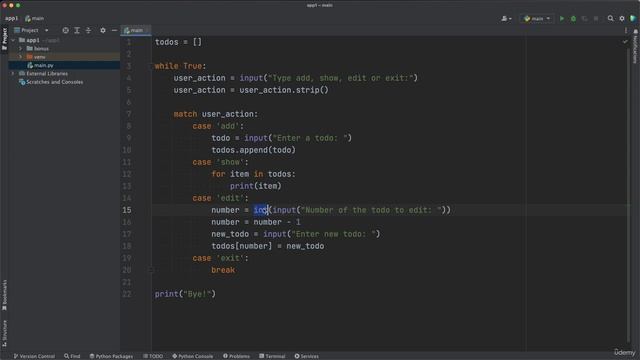This screenshot has height=360, width=640.
Task: Click the inspections checkmark in editor corner
Action: [x=625, y=42]
